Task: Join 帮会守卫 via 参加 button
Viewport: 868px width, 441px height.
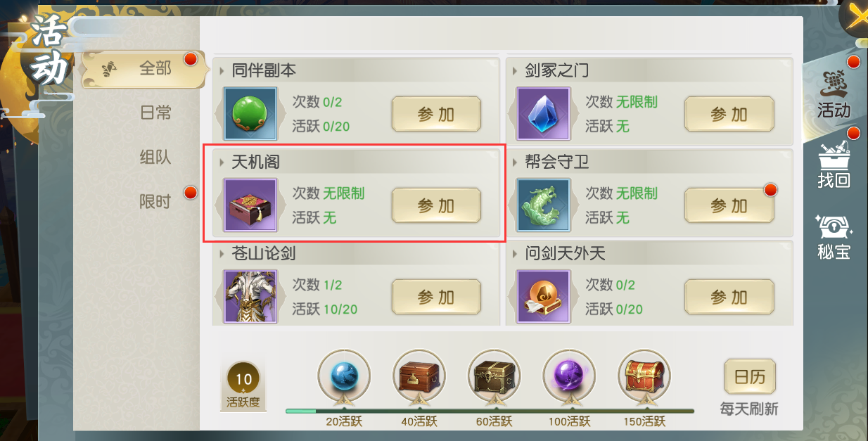Action: pos(729,205)
